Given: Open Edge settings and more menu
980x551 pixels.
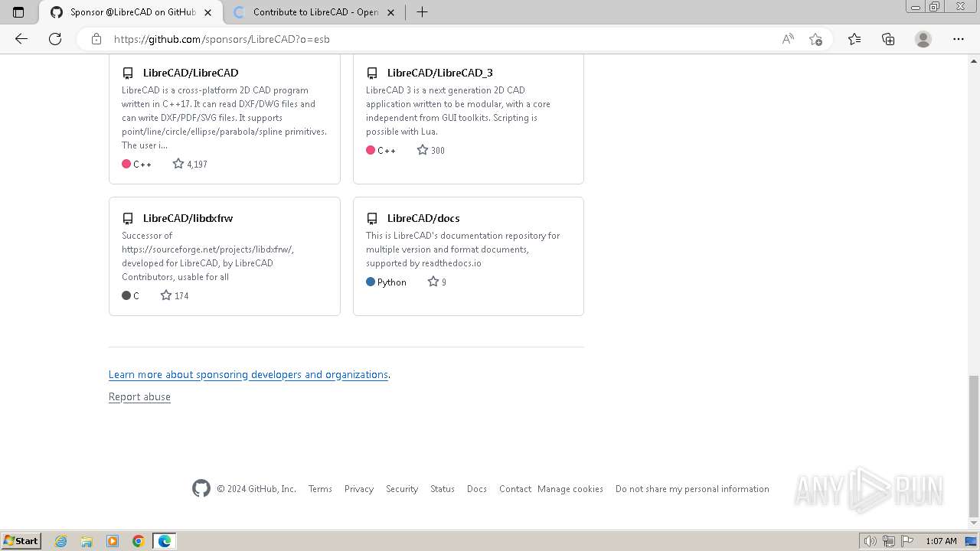Looking at the screenshot, I should 959,39.
